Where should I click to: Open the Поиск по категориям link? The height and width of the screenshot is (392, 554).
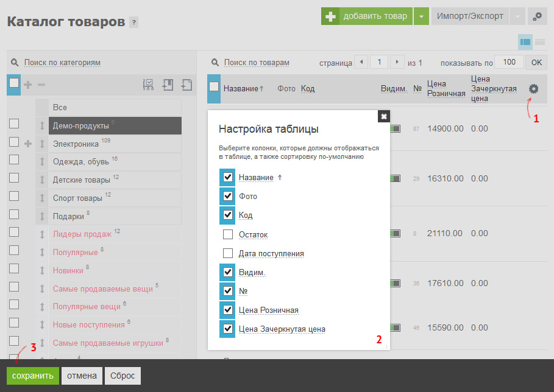point(62,63)
